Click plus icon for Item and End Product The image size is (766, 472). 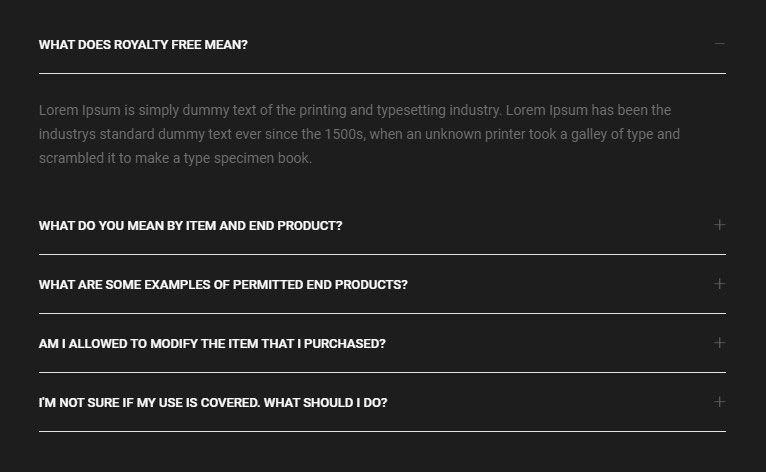coord(719,225)
